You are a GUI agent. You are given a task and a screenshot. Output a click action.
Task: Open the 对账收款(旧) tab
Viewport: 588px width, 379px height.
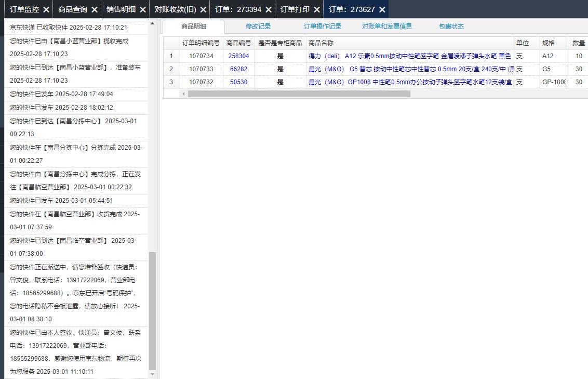[176, 9]
